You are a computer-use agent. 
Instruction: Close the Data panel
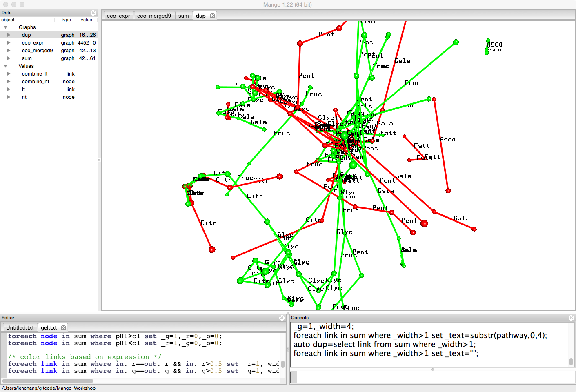point(93,13)
